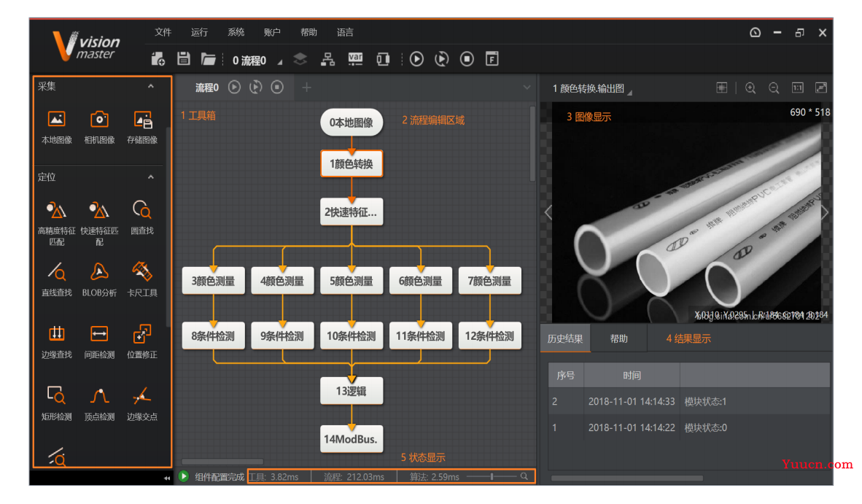Click the layers stack toolbar icon

coord(300,59)
